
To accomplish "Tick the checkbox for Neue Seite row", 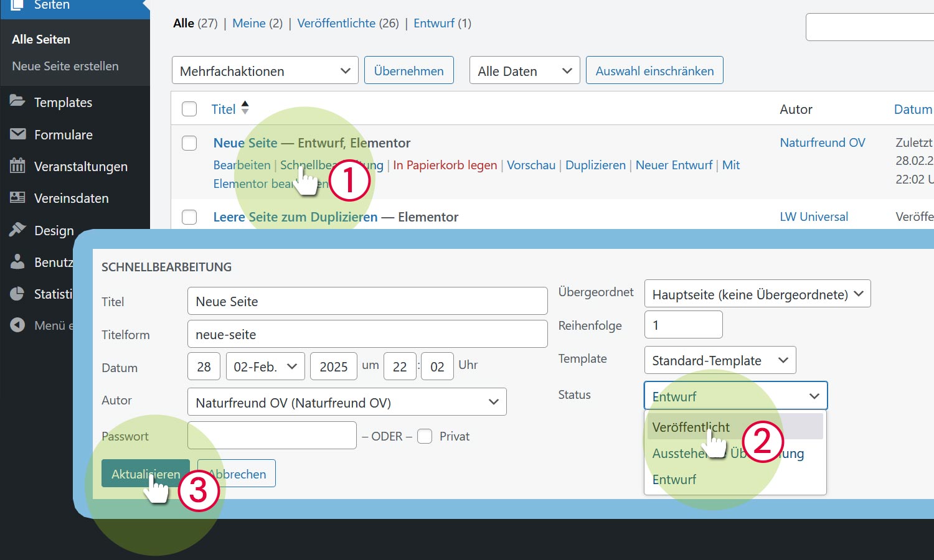I will point(189,143).
